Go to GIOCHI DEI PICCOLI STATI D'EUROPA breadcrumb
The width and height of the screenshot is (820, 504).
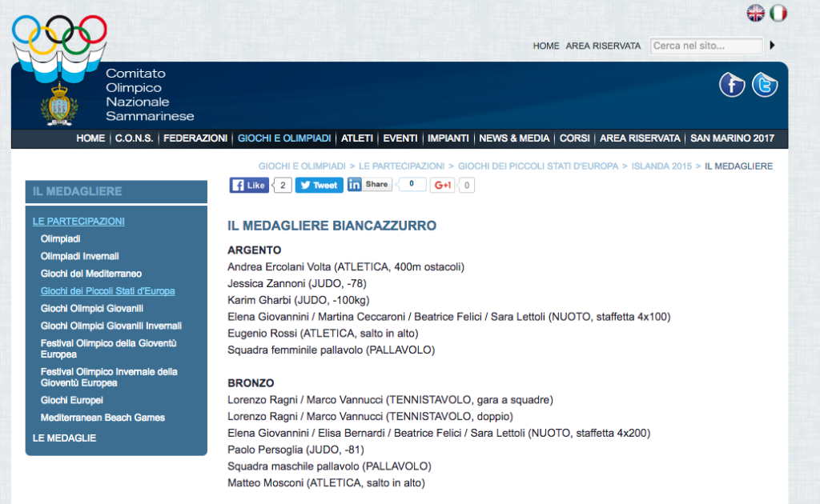tap(538, 166)
